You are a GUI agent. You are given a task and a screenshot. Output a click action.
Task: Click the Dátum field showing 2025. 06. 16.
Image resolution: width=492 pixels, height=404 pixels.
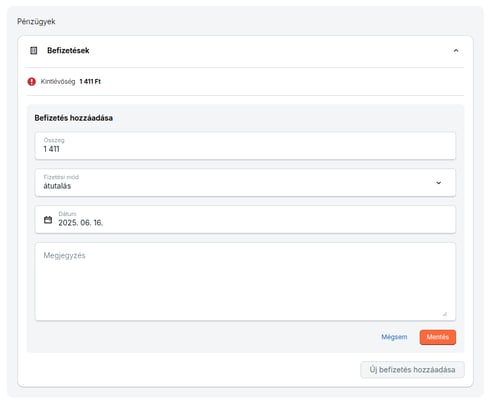click(245, 220)
